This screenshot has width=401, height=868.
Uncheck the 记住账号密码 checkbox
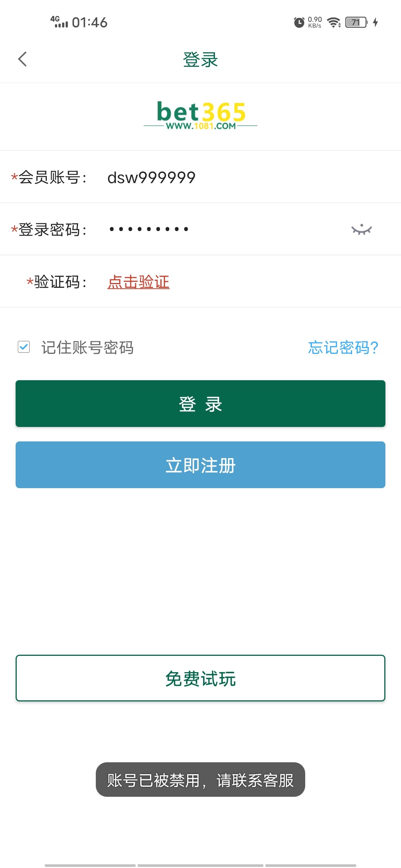click(x=24, y=347)
